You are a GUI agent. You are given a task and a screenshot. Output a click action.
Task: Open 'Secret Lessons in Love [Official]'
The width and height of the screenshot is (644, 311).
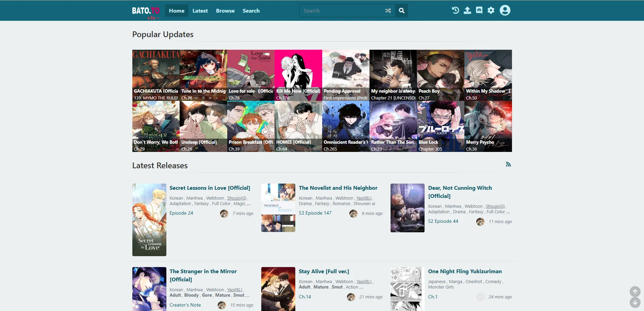click(210, 188)
